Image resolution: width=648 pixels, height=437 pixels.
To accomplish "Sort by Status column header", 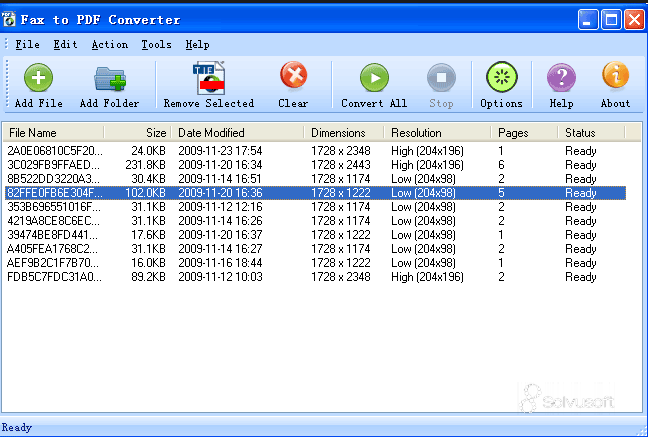I will tap(592, 133).
